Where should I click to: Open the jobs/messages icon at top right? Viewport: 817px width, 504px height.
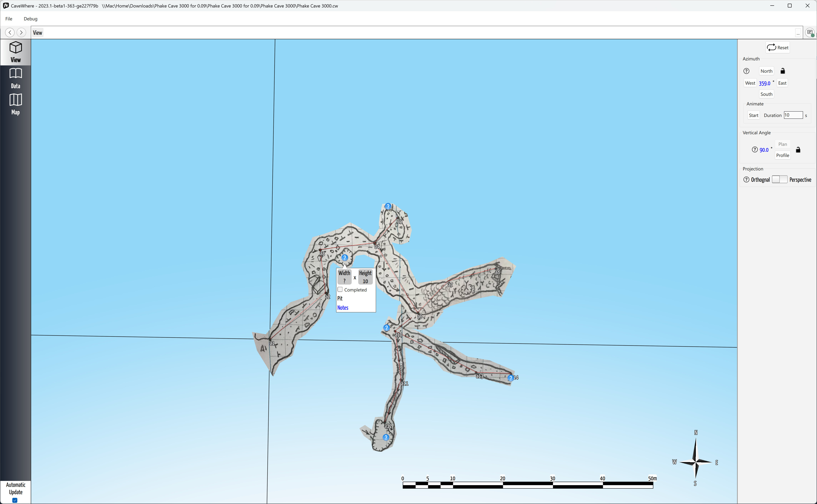[x=810, y=32]
